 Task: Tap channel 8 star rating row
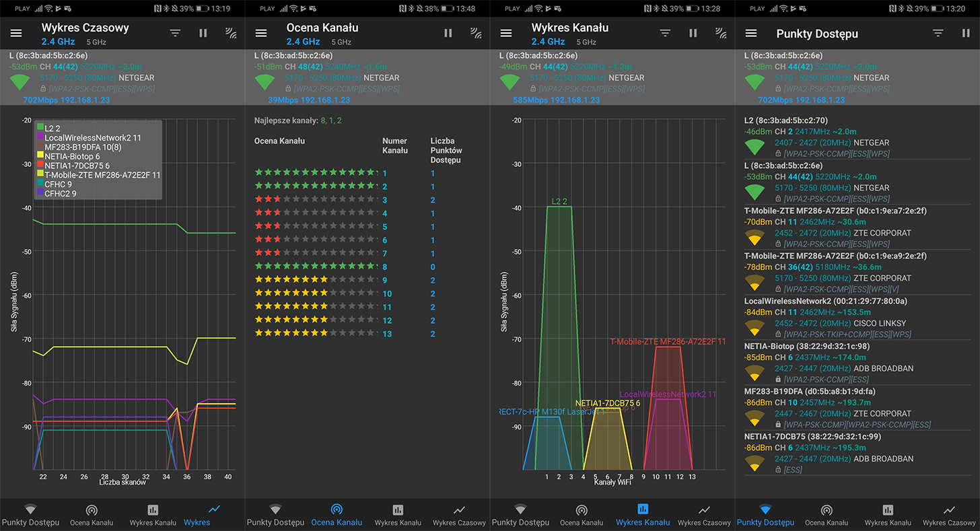tap(315, 267)
